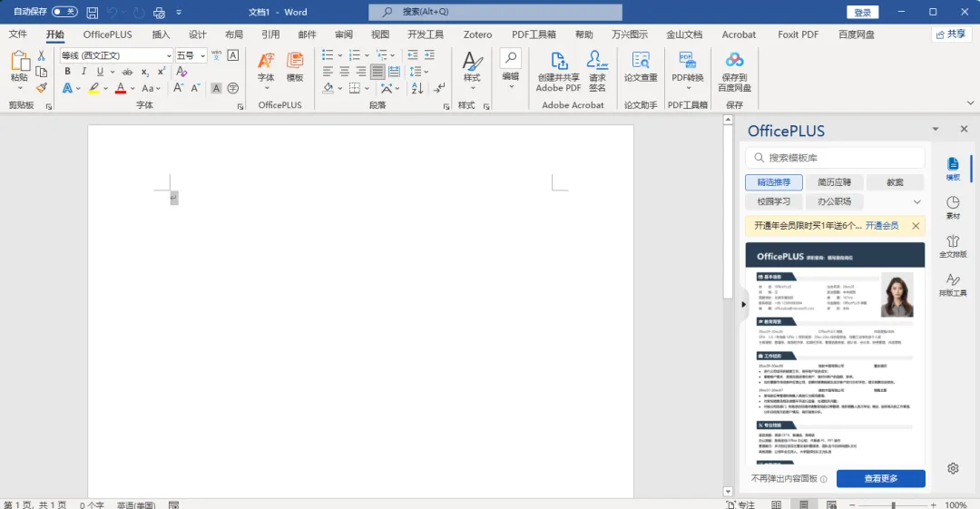The image size is (980, 509).
Task: Switch to the 视图 tab
Action: [380, 34]
